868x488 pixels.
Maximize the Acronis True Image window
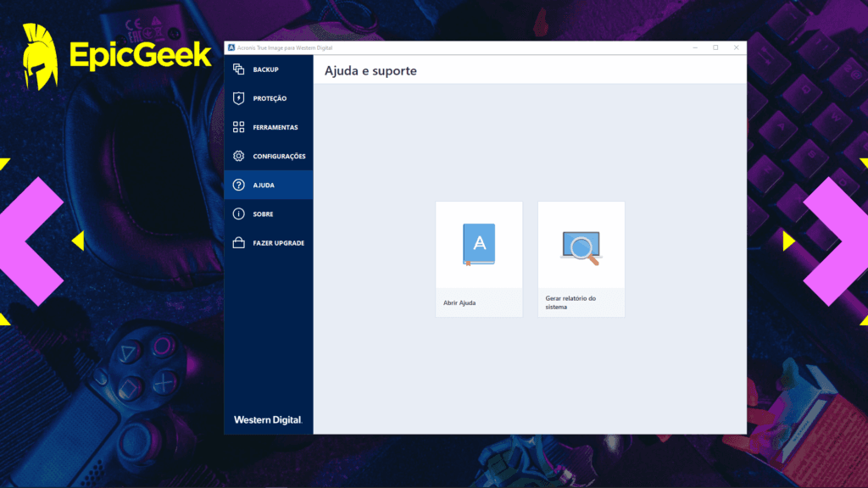point(715,47)
